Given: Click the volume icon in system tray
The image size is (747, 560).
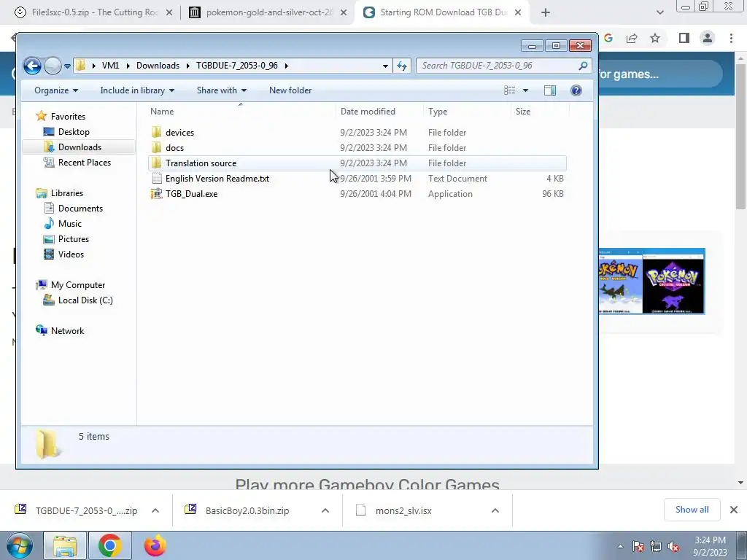Looking at the screenshot, I should point(673,547).
